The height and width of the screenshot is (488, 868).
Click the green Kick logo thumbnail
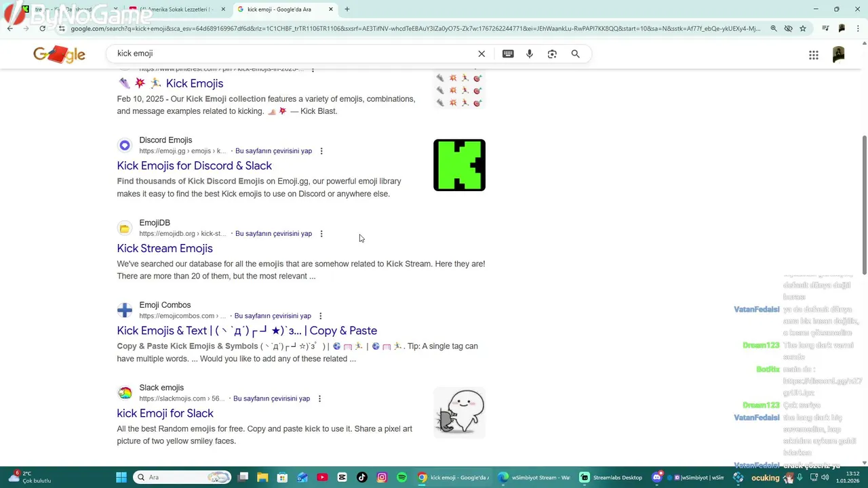coord(459,165)
